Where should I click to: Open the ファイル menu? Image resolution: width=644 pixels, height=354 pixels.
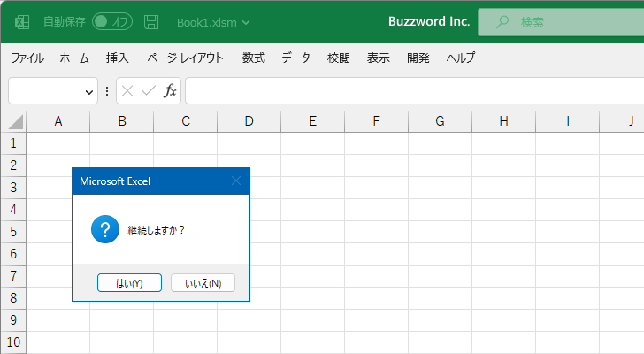[27, 58]
